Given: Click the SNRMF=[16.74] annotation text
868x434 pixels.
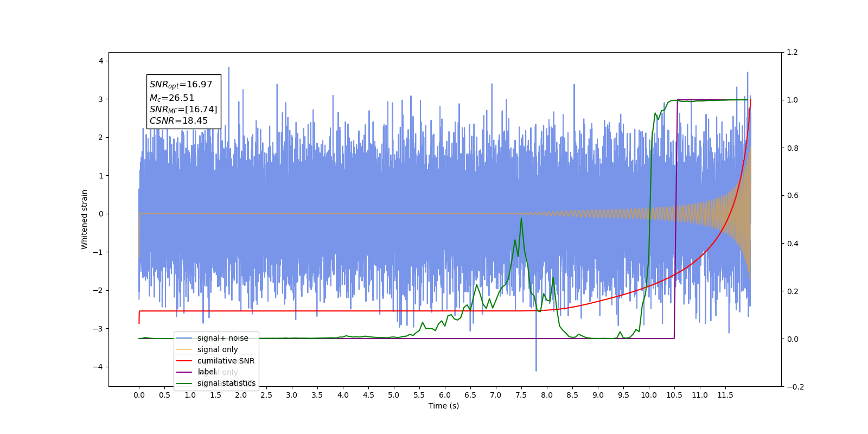Looking at the screenshot, I should (183, 110).
